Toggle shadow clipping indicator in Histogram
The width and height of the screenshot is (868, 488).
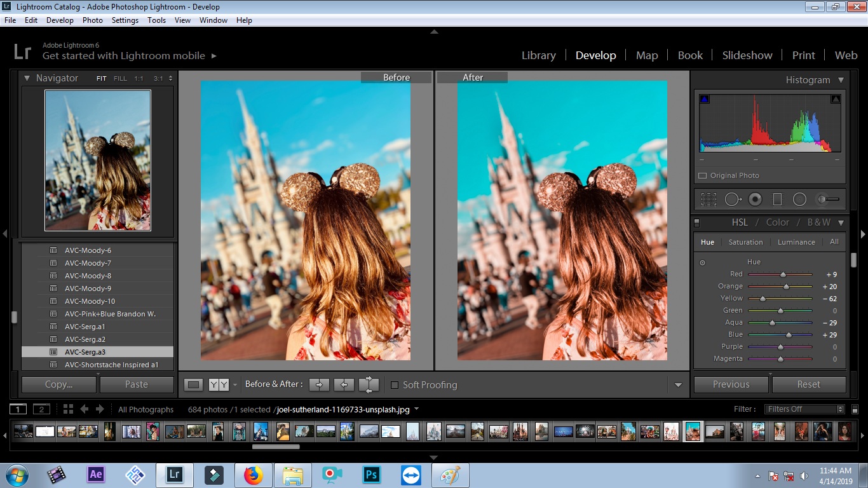[x=704, y=99]
